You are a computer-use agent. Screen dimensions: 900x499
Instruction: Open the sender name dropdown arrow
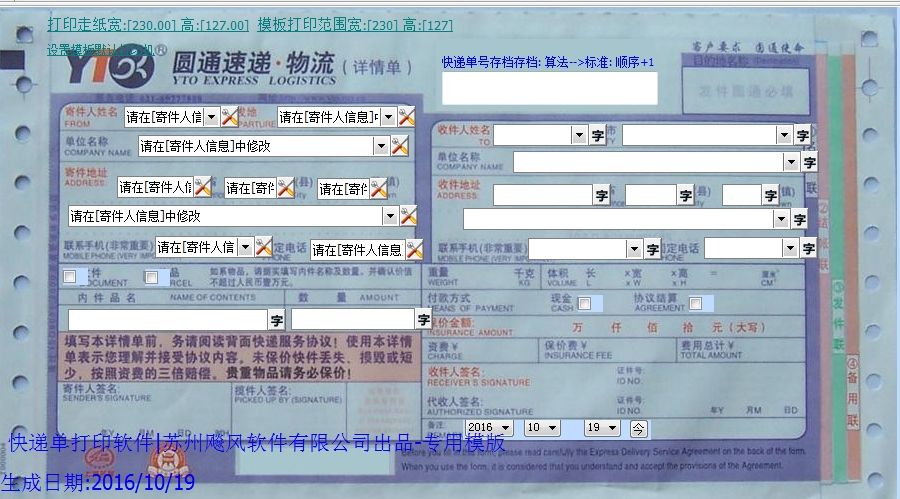coord(211,117)
